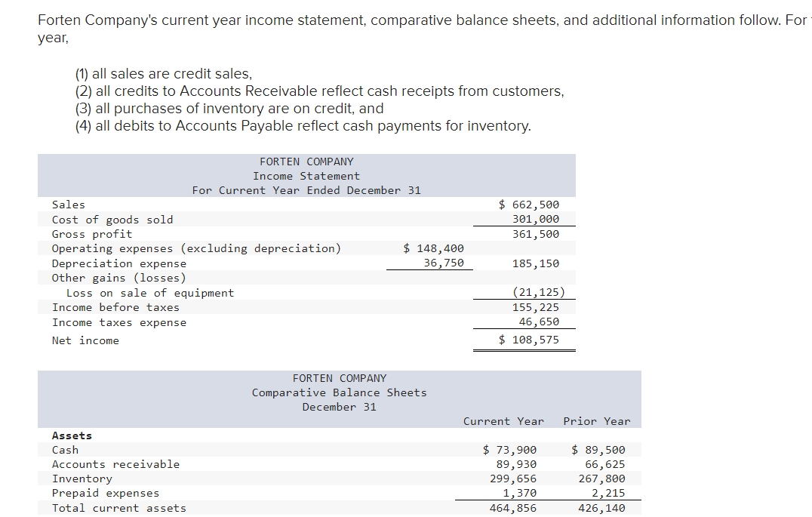Click the Income Statement table title
The height and width of the screenshot is (517, 812).
pyautogui.click(x=306, y=176)
